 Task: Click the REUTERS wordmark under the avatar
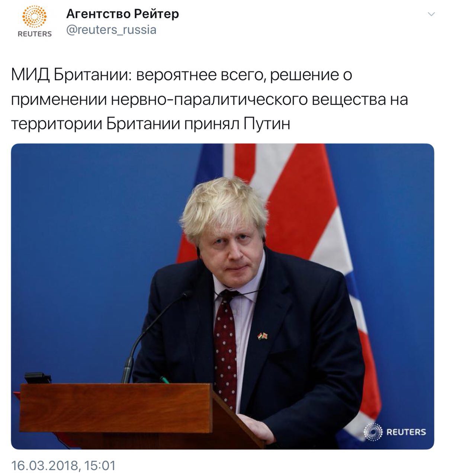[x=35, y=34]
